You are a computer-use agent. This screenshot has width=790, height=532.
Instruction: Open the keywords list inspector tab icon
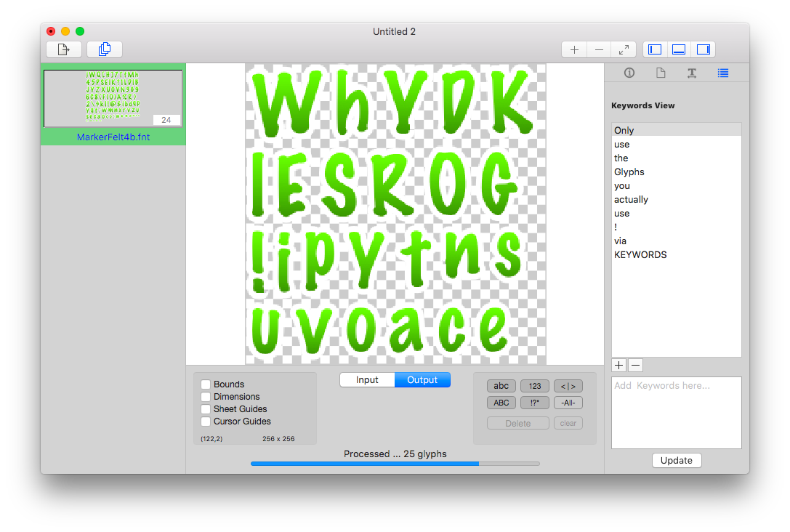click(723, 73)
